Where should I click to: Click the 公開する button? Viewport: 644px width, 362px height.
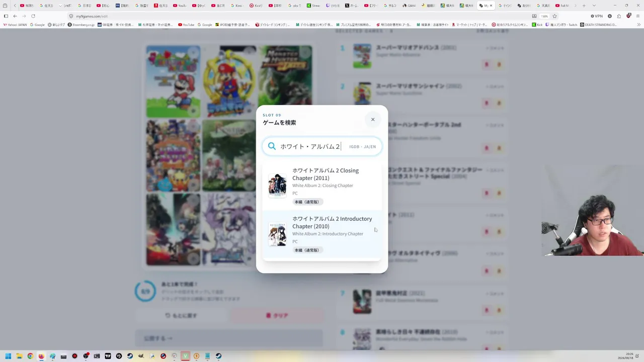[x=229, y=338]
